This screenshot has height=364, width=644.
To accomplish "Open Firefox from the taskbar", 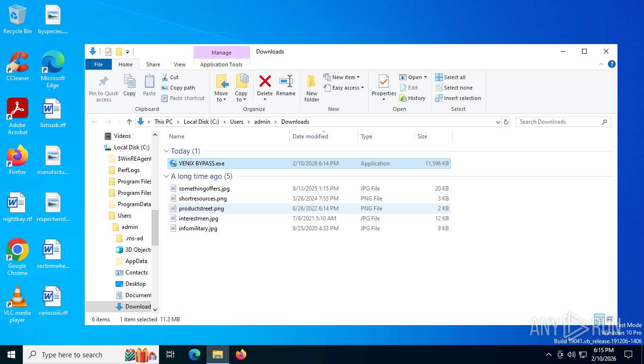I will [x=241, y=354].
